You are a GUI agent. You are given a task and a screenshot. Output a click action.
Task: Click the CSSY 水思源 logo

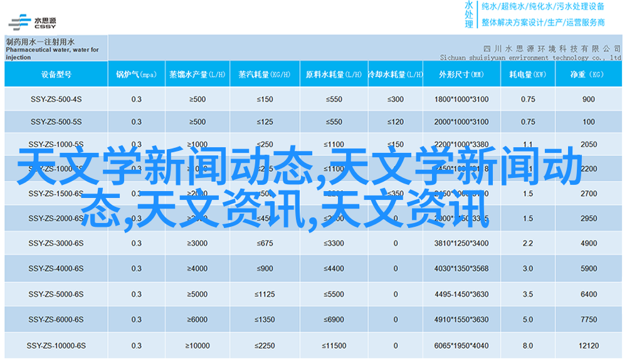point(33,21)
